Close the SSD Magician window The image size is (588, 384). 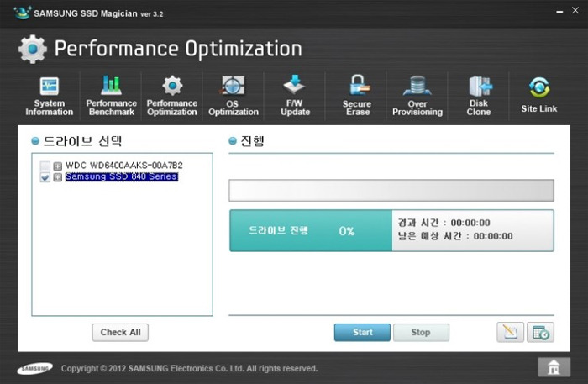pos(575,11)
